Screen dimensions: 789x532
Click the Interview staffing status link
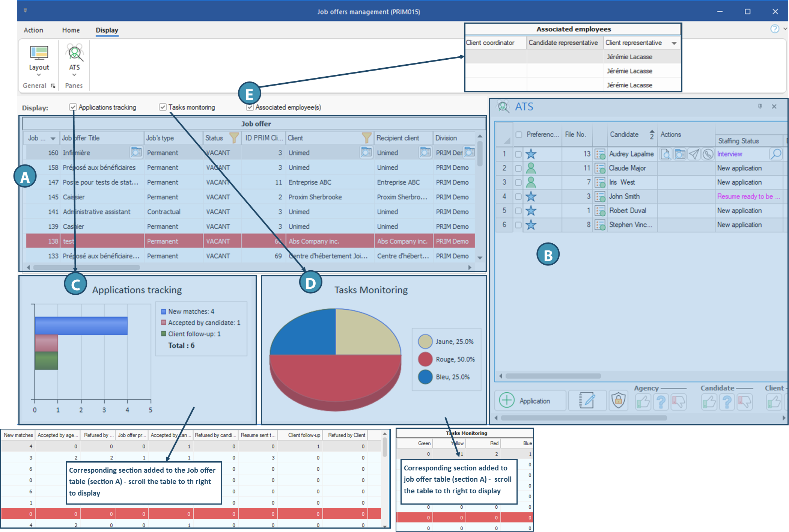click(729, 154)
